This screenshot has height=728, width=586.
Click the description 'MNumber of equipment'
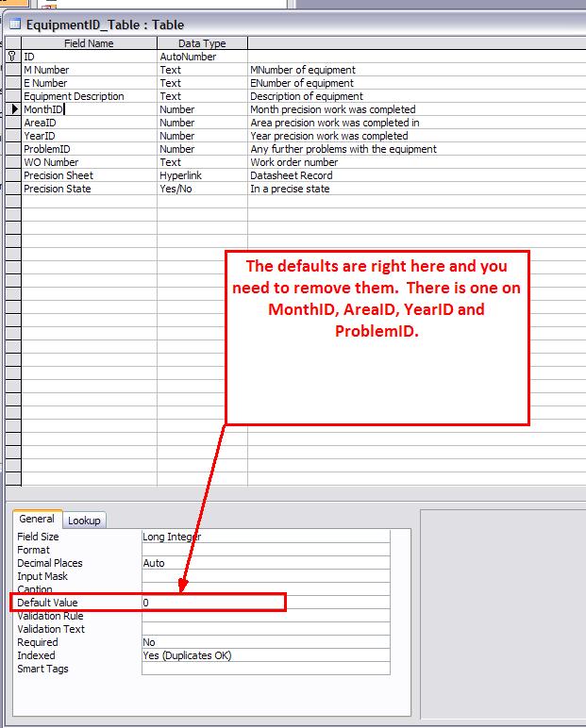[303, 70]
